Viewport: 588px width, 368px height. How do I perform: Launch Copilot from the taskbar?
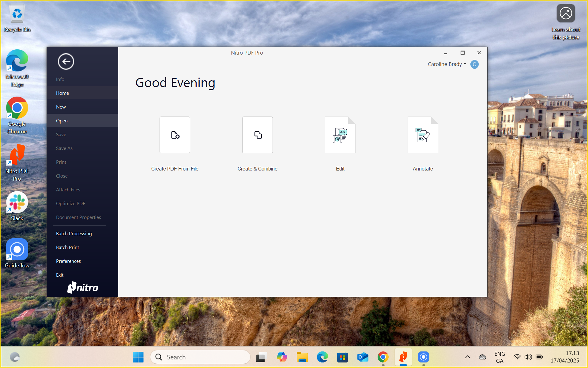point(282,357)
